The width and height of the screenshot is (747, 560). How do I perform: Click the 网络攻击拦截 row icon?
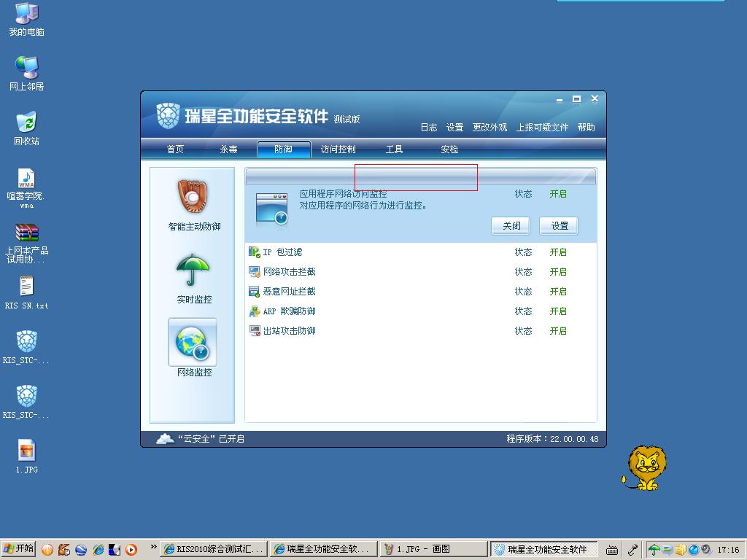255,272
